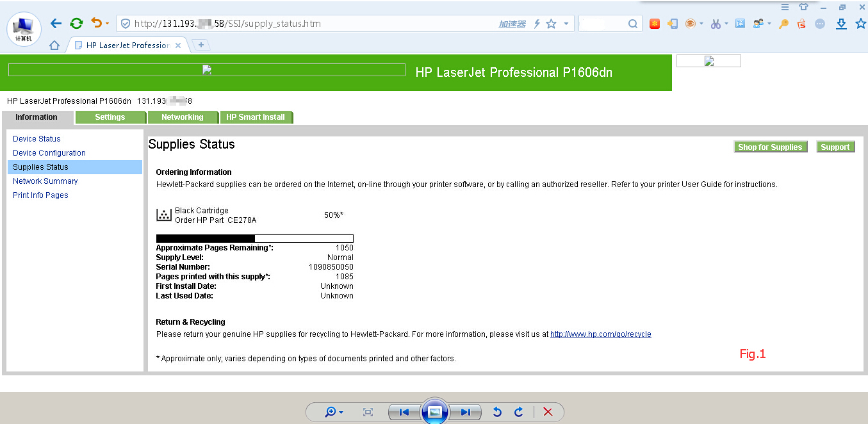This screenshot has width=868, height=424.
Task: Expand the scissors tool dropdown
Action: click(x=726, y=24)
